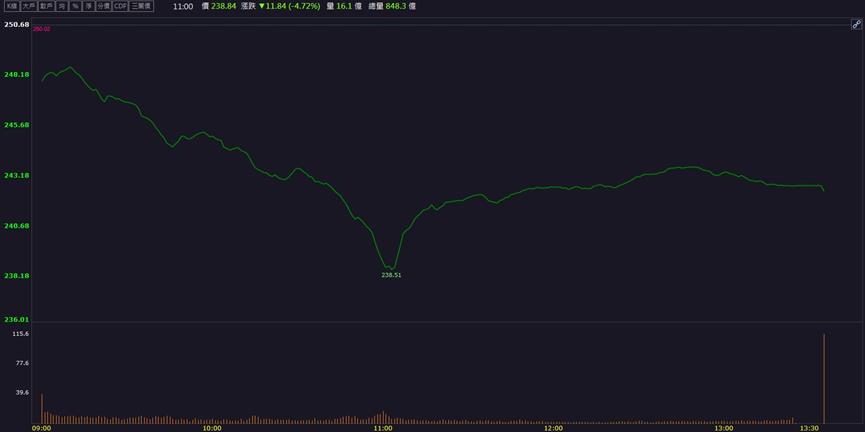
Task: Click the total volume 848.3 value
Action: pyautogui.click(x=396, y=6)
